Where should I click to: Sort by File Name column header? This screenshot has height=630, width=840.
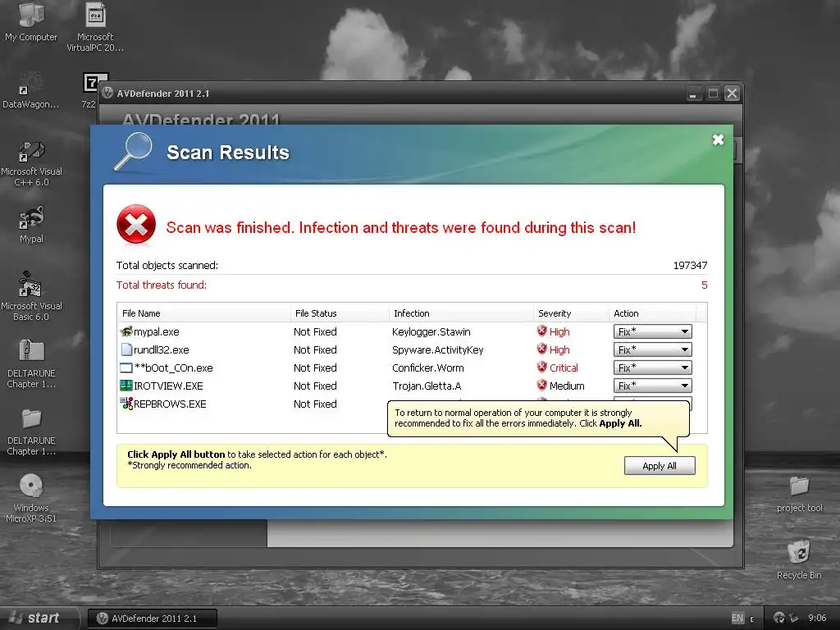coord(203,313)
